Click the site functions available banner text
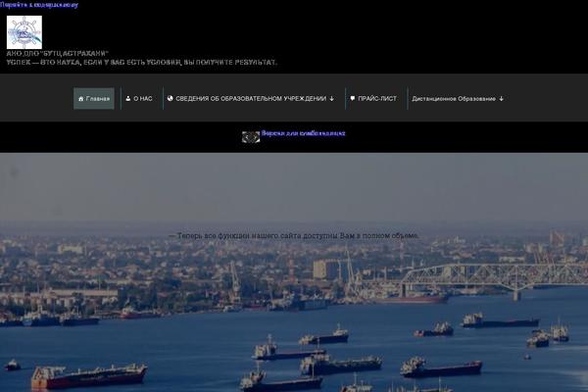The width and height of the screenshot is (588, 392). tap(294, 235)
